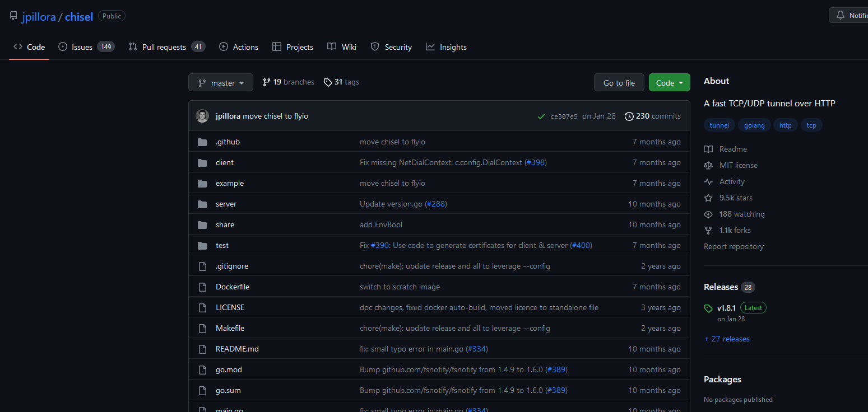The image size is (868, 412).
Task: View the MIT license details
Action: click(731, 166)
